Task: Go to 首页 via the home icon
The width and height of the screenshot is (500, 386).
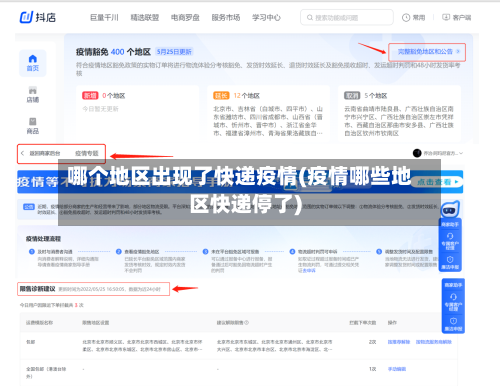Action: click(33, 59)
